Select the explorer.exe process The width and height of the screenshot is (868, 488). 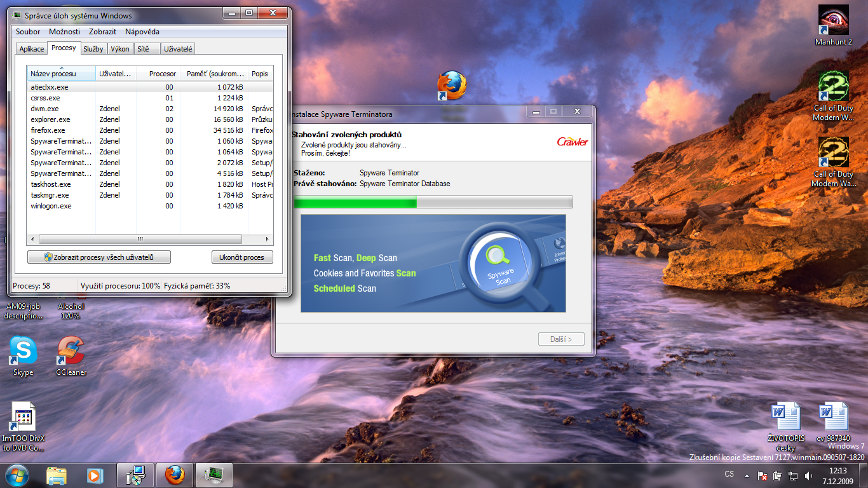point(150,119)
